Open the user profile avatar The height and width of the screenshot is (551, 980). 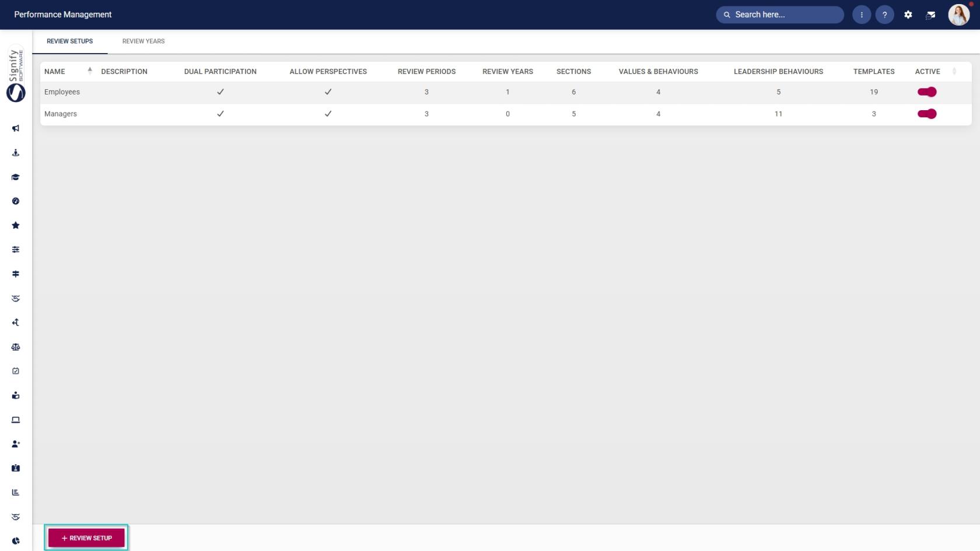click(958, 15)
